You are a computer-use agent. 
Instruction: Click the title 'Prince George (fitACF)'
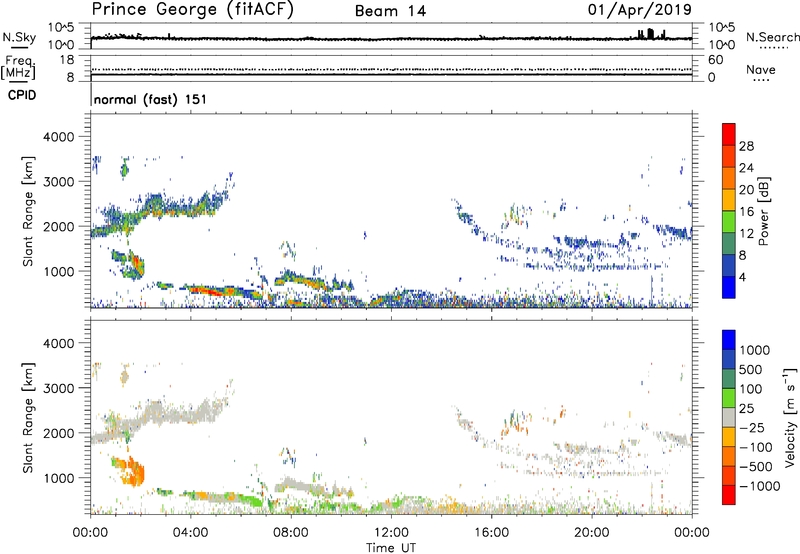[x=192, y=10]
